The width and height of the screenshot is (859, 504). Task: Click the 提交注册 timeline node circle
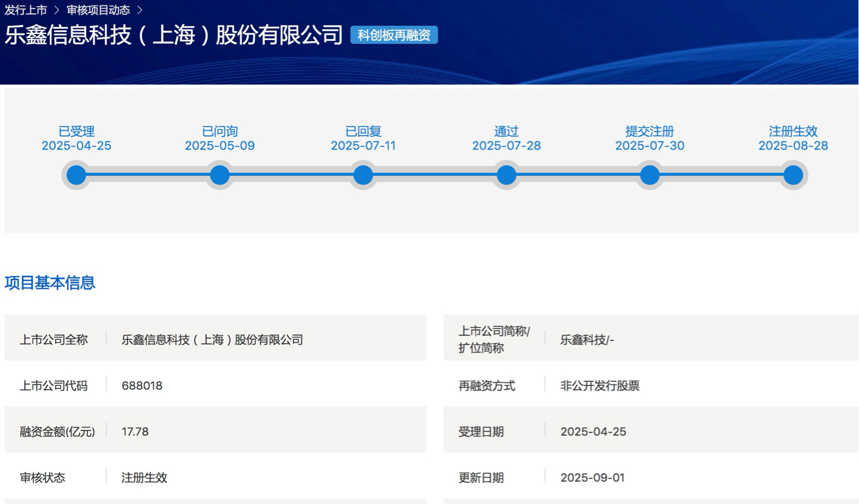coord(650,175)
